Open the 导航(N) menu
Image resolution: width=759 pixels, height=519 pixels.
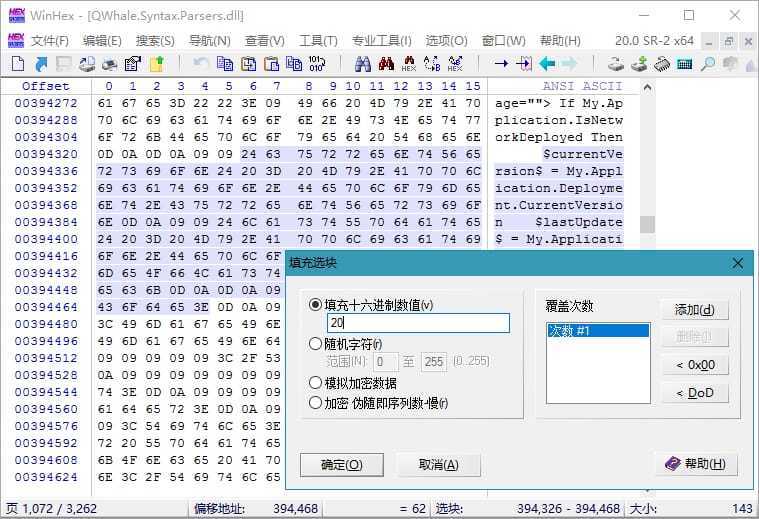point(210,41)
